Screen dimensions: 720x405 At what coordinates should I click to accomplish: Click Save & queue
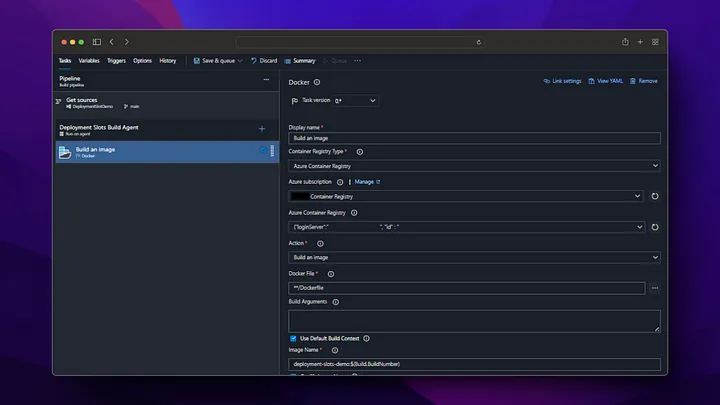pyautogui.click(x=214, y=61)
